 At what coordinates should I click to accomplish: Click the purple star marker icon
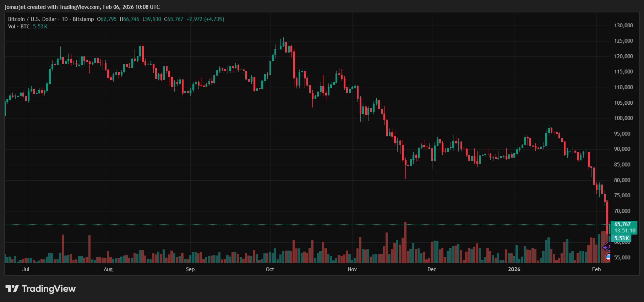pyautogui.click(x=605, y=248)
